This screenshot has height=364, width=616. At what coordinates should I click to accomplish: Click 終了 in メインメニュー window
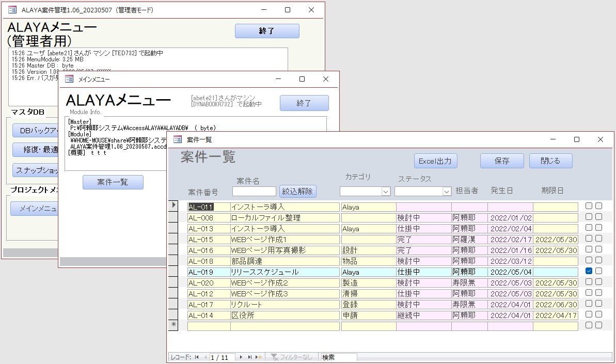coord(304,103)
